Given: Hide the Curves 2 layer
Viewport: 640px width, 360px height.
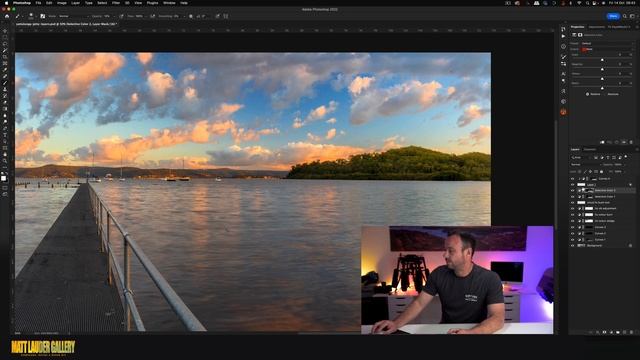Looking at the screenshot, I should pos(573,233).
